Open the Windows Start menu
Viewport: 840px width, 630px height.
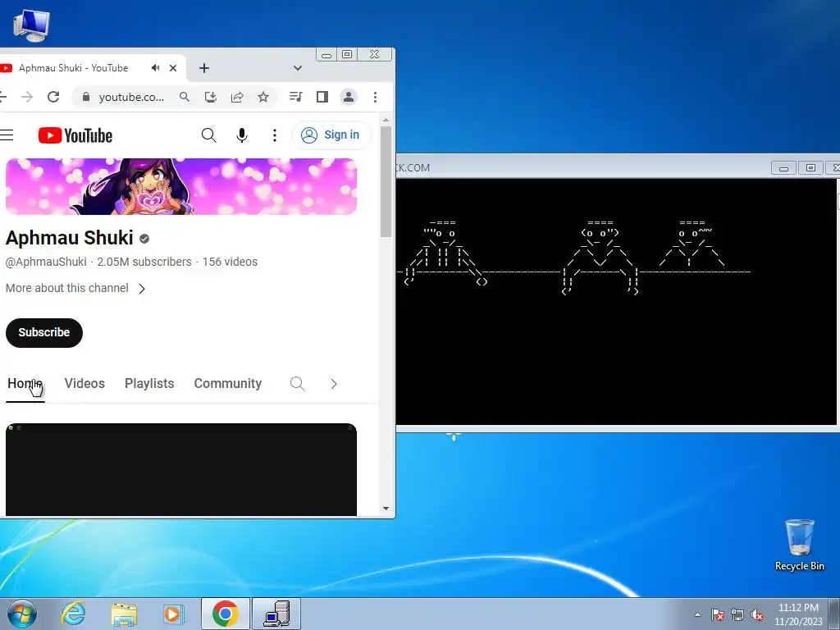[22, 614]
